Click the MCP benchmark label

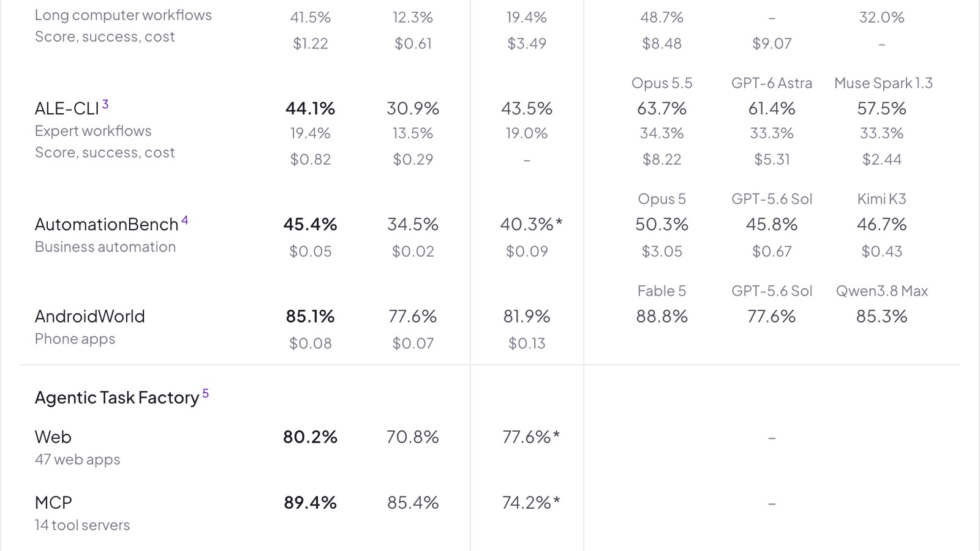click(x=53, y=503)
